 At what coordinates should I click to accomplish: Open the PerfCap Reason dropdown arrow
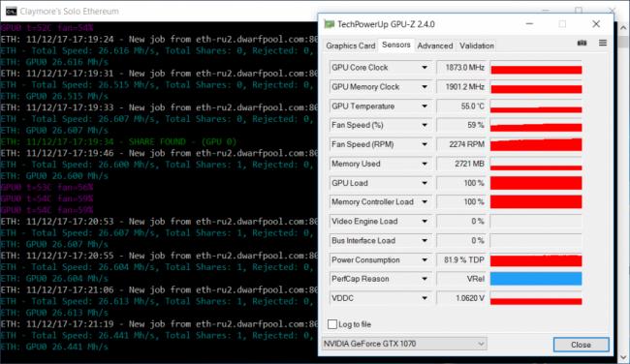425,279
